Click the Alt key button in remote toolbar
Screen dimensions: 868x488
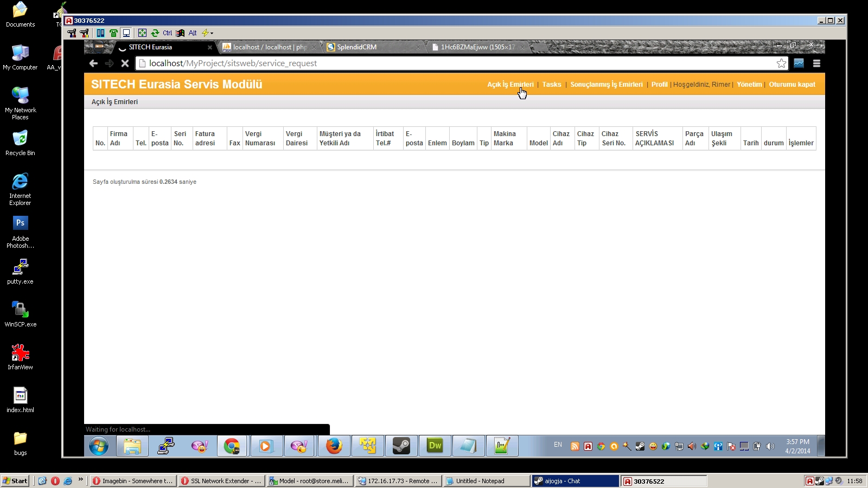click(193, 33)
